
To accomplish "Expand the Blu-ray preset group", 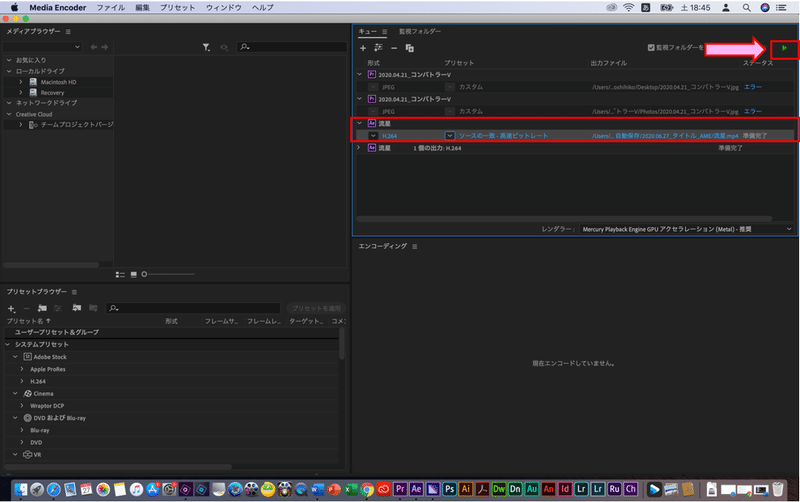I will 22,430.
